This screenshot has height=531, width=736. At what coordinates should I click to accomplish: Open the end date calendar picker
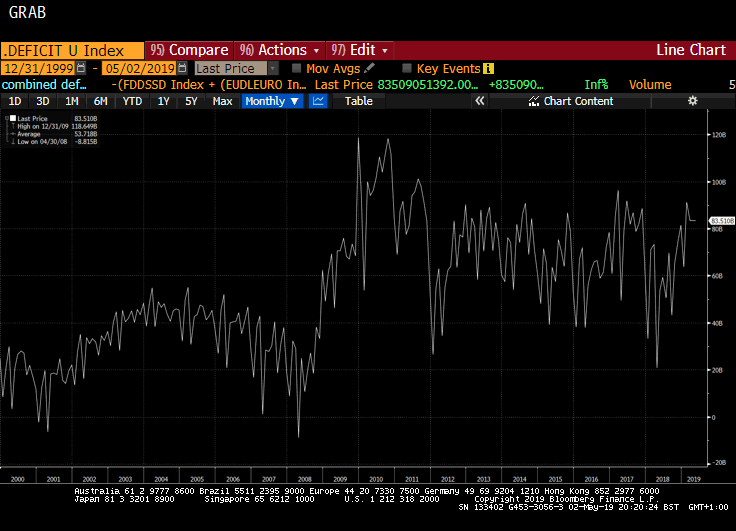click(x=183, y=68)
